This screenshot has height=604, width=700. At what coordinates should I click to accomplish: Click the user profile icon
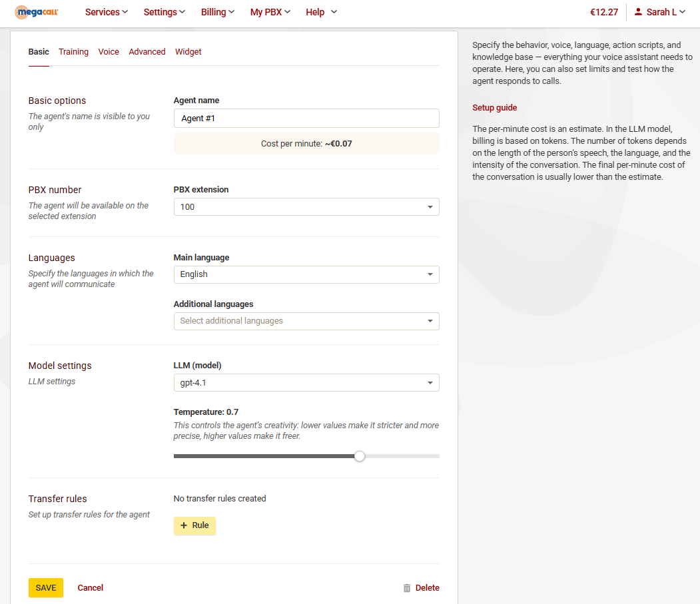point(638,12)
